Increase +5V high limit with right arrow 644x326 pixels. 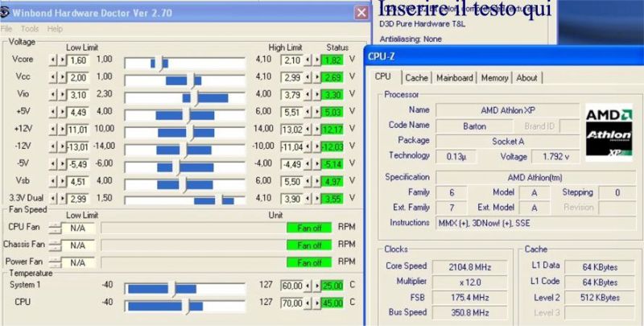[316, 112]
